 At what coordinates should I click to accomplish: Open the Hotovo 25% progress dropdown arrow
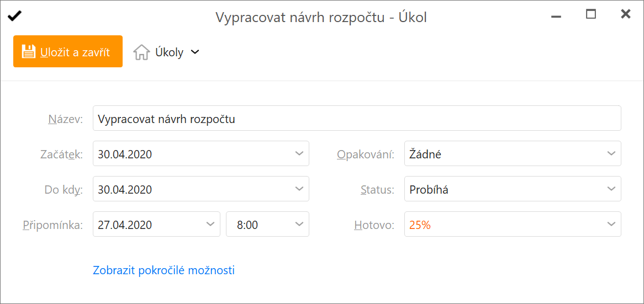[611, 224]
